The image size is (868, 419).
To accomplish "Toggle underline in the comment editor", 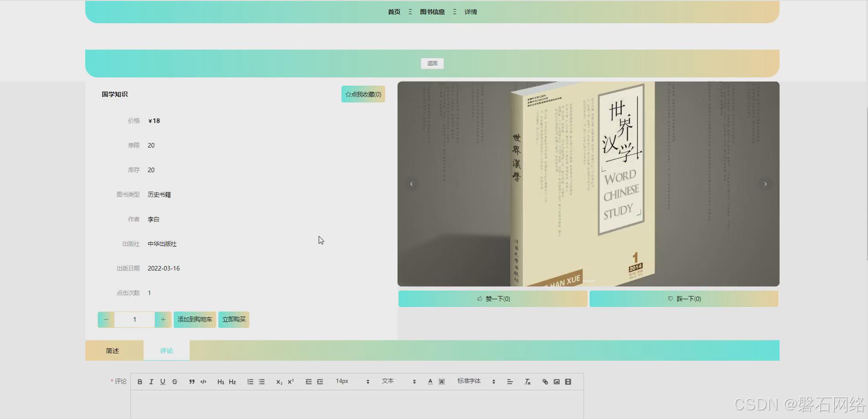I will coord(162,381).
